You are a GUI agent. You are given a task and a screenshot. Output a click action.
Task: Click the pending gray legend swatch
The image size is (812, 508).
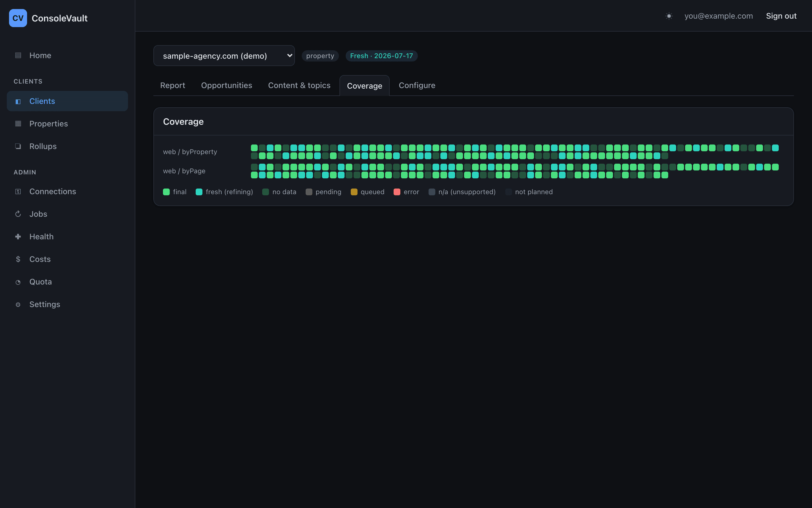click(x=309, y=192)
